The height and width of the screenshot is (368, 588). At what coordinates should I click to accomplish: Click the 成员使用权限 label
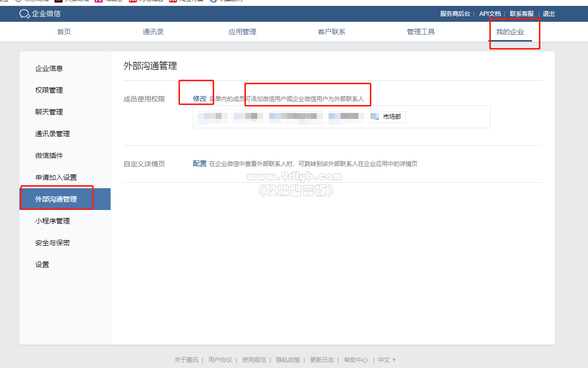coord(144,99)
